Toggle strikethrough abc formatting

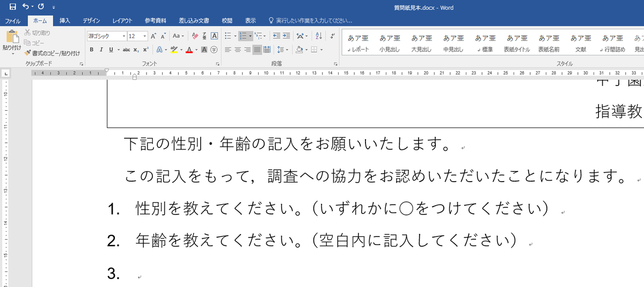click(127, 49)
